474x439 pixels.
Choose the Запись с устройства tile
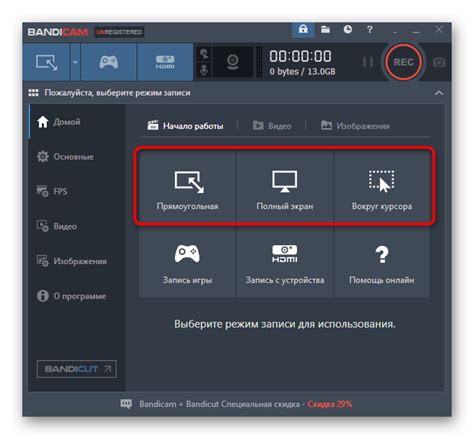tap(285, 261)
